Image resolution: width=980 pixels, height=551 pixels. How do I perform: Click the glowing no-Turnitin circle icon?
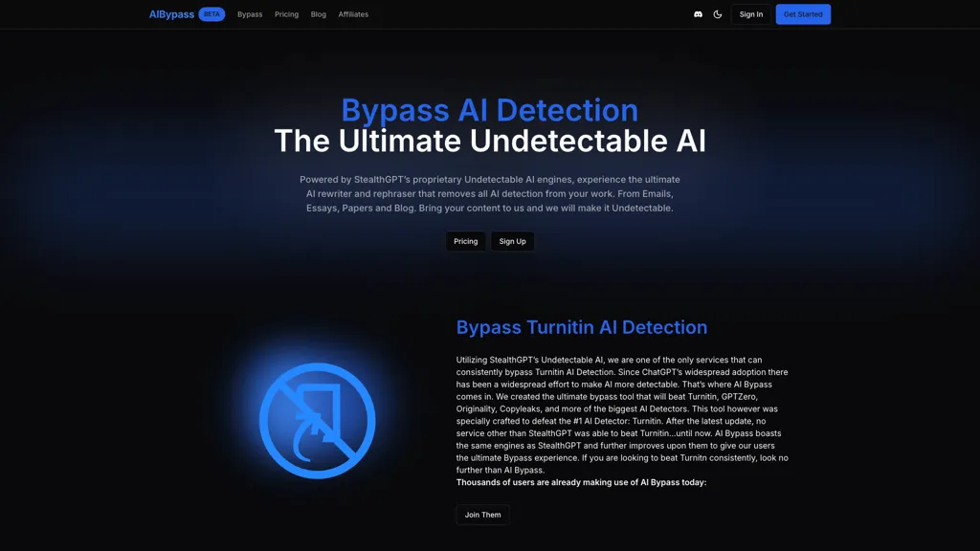click(x=318, y=421)
